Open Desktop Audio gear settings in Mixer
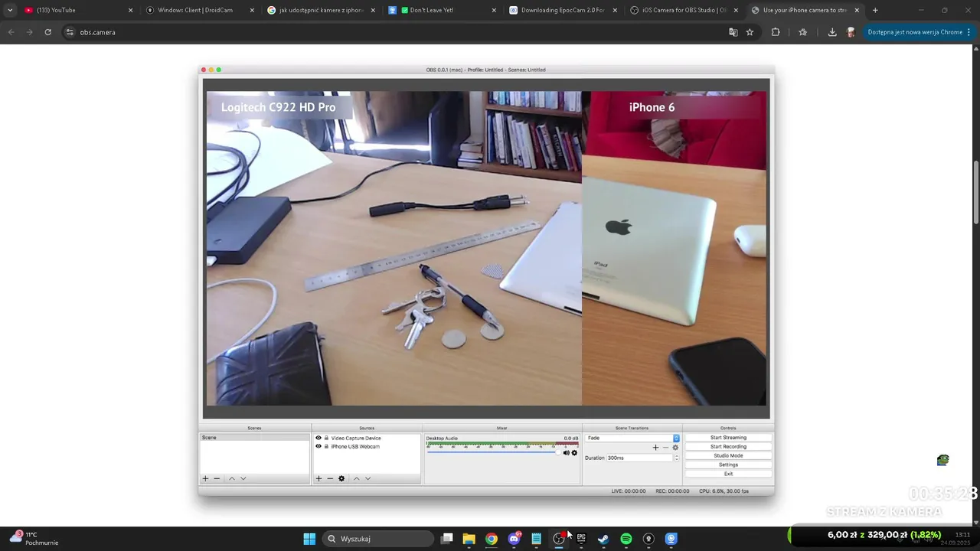The image size is (980, 551). 574,453
